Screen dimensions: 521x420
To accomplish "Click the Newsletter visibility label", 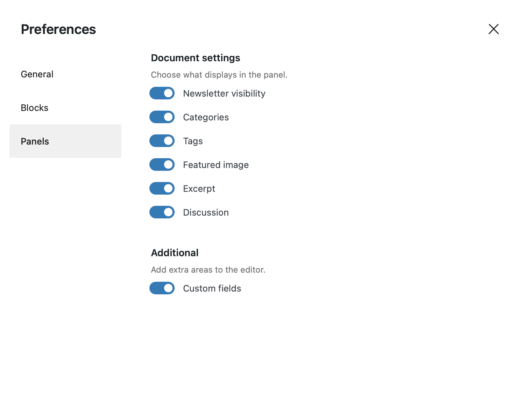I will [224, 93].
